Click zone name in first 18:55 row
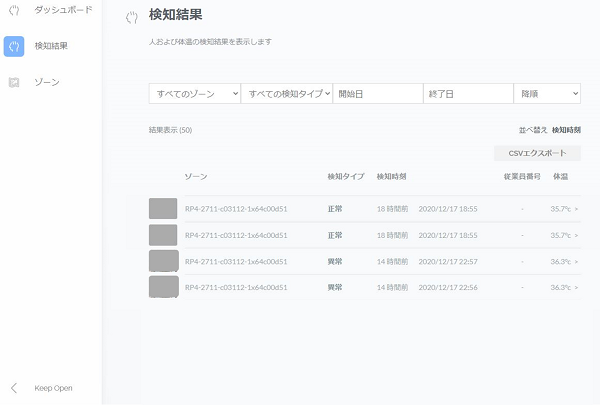Viewport: 600px width, 405px height. [236, 209]
